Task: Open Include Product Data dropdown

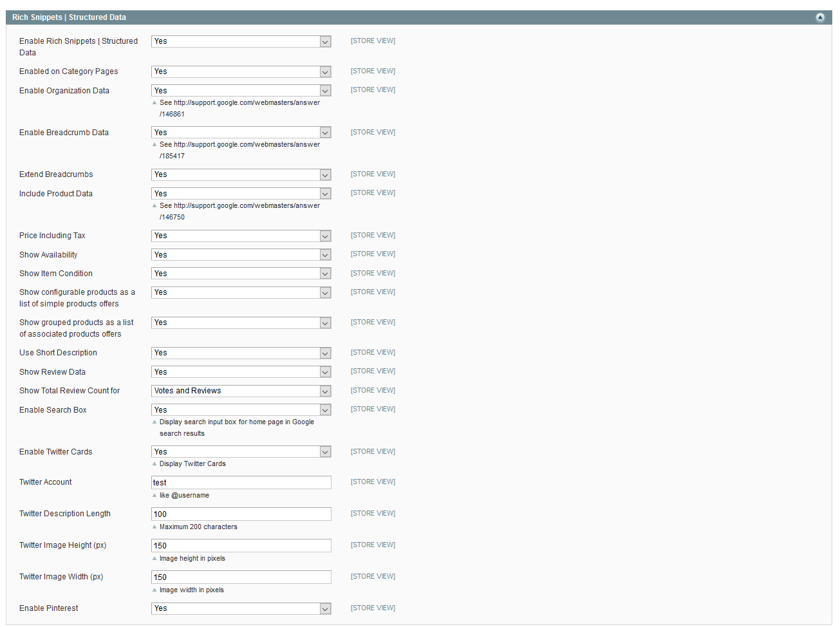Action: [x=241, y=194]
